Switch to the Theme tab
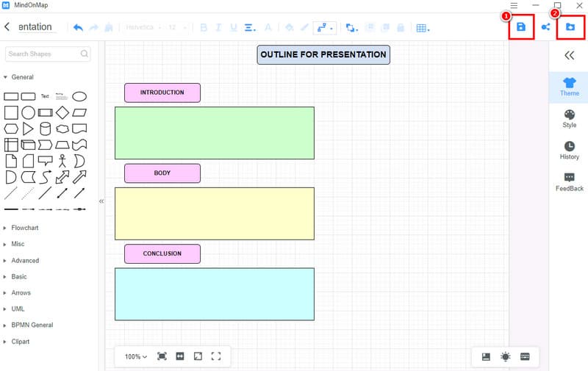The image size is (588, 371). [569, 87]
